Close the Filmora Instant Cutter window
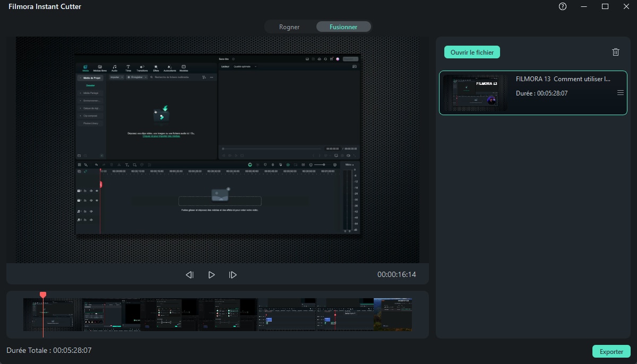The image size is (637, 364). [x=626, y=6]
